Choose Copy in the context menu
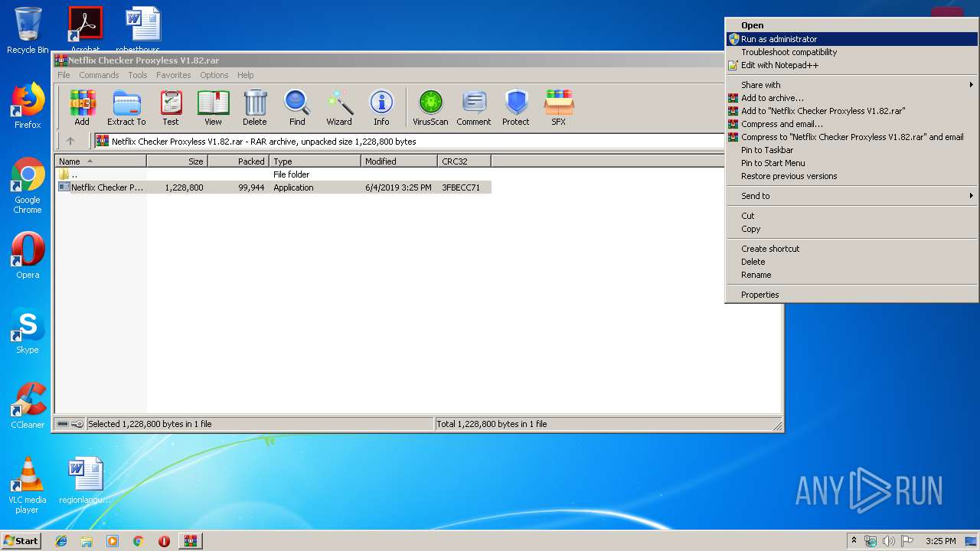 pos(851,229)
